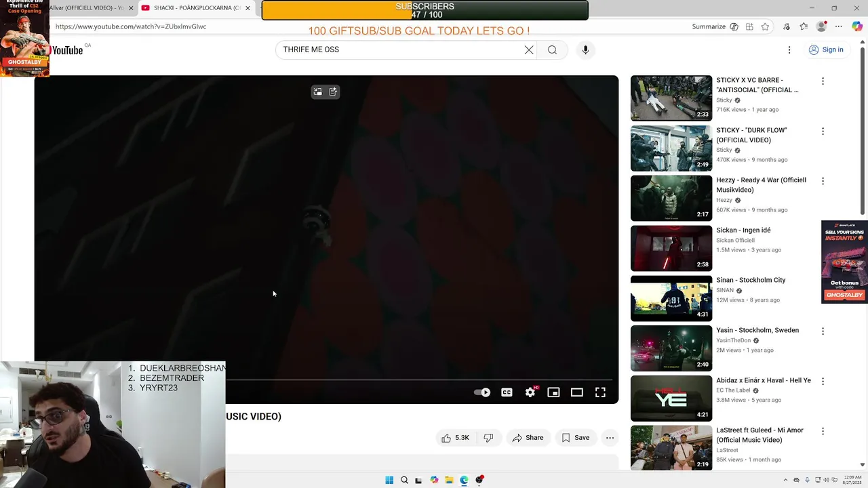Screen dimensions: 868x488
Task: Open options menu for DURK FLOW video
Action: tap(823, 131)
